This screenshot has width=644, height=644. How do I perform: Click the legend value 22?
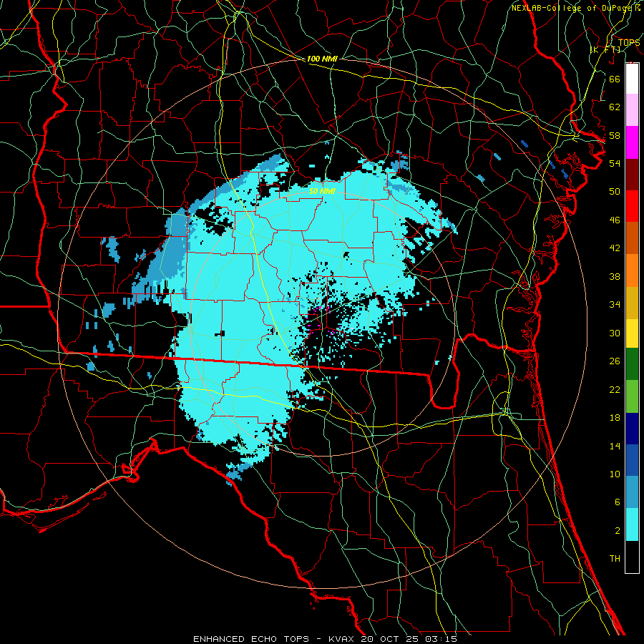pyautogui.click(x=615, y=389)
